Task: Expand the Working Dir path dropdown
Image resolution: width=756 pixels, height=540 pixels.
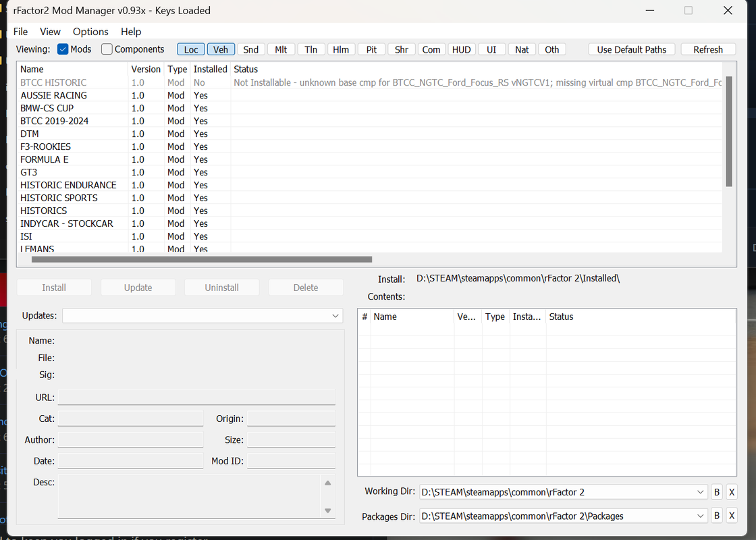Action: (x=700, y=492)
